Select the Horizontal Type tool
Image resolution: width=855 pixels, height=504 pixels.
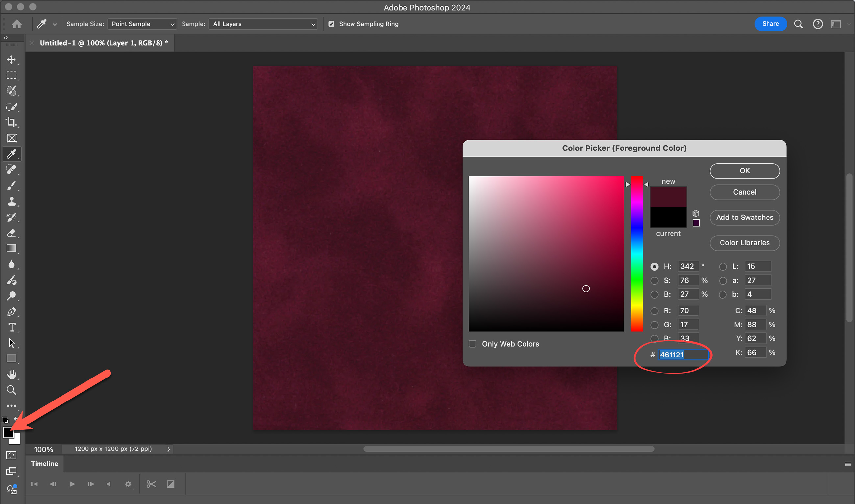[12, 327]
